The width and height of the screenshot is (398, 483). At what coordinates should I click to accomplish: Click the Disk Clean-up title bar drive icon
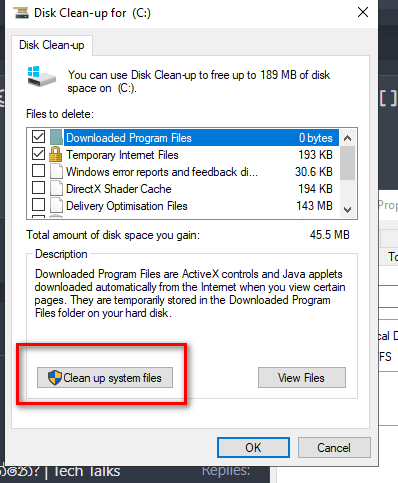[21, 13]
